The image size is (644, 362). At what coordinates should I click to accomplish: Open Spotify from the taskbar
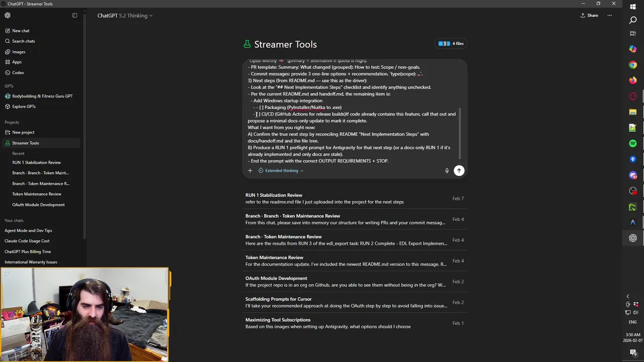(633, 143)
